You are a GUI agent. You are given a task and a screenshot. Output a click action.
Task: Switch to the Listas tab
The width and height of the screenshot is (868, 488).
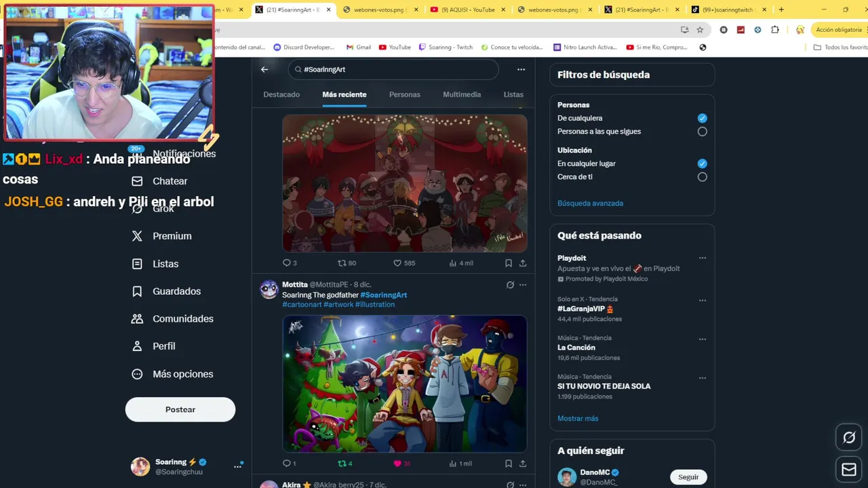(513, 95)
